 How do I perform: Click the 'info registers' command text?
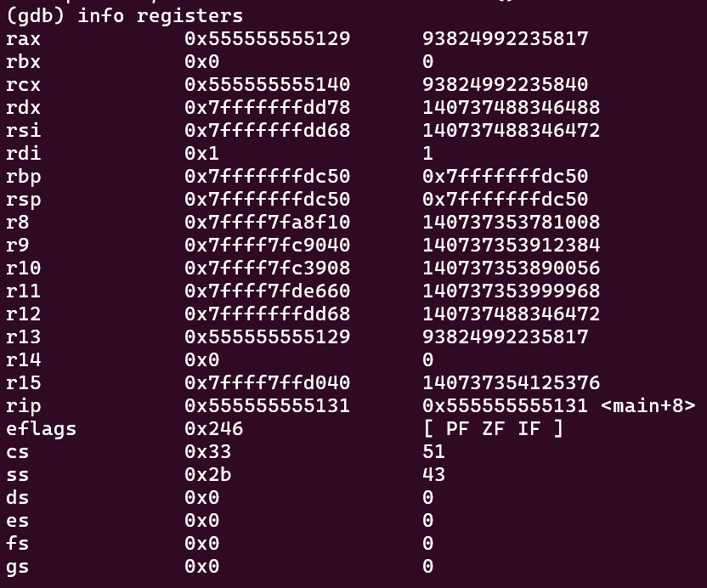(x=161, y=16)
